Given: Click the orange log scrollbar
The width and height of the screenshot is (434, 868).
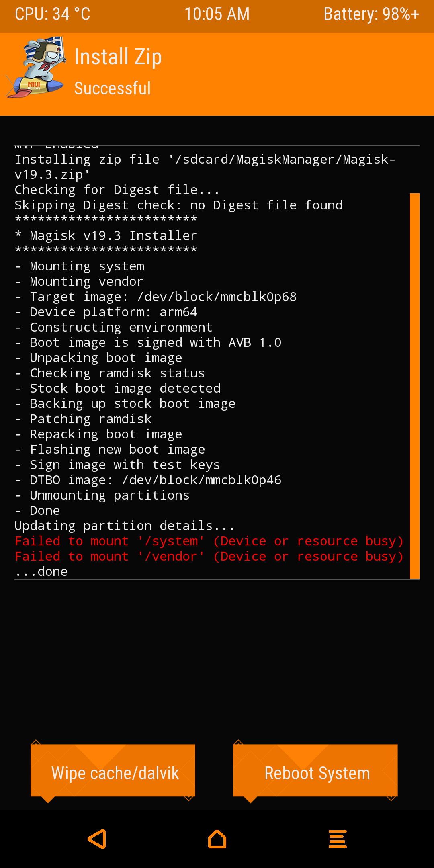Looking at the screenshot, I should tap(414, 386).
